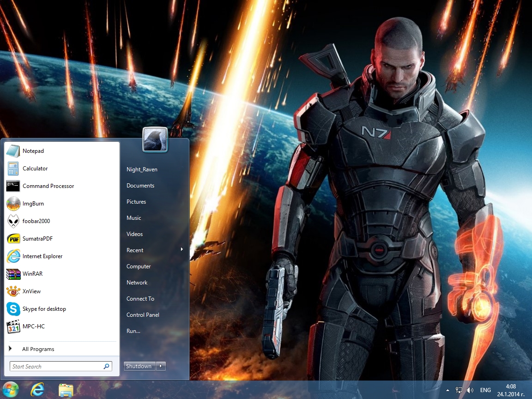The height and width of the screenshot is (399, 532).
Task: Click the ENG language indicator
Action: click(485, 390)
